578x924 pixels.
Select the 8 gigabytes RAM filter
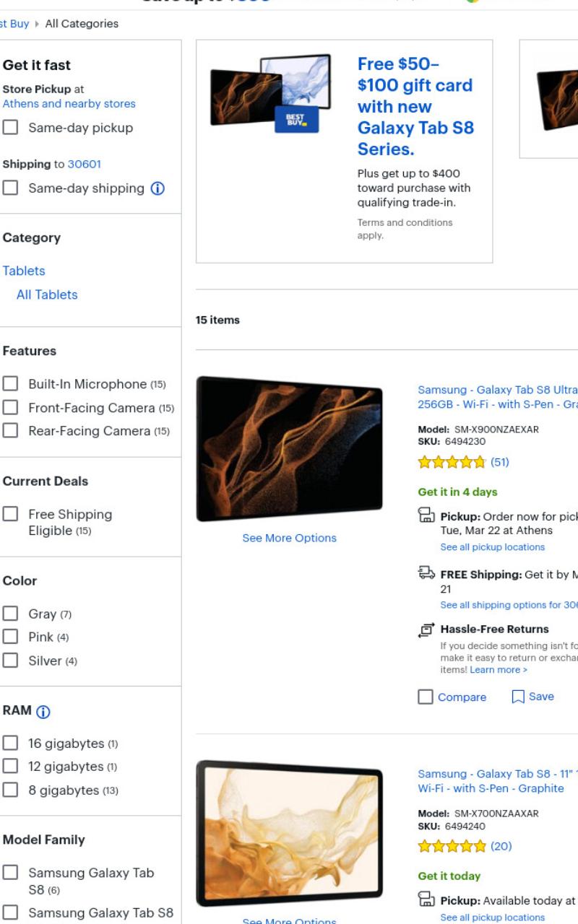click(10, 790)
